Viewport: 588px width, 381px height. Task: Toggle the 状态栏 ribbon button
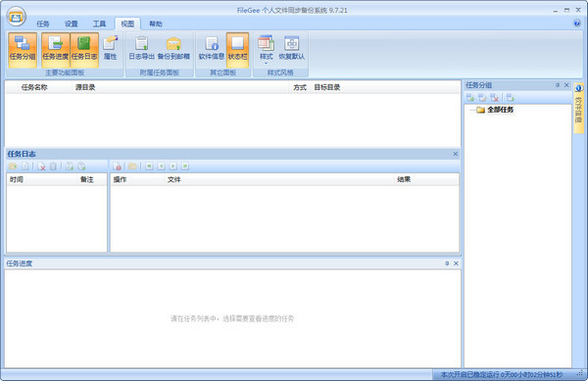coord(237,49)
